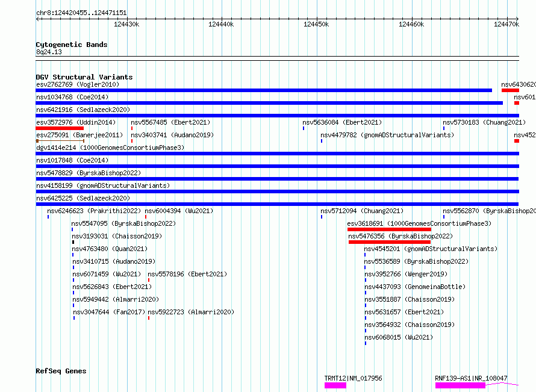The image size is (536, 392).
Task: Open variant nsv5631657 (Ebert2021)
Action: tap(404, 312)
